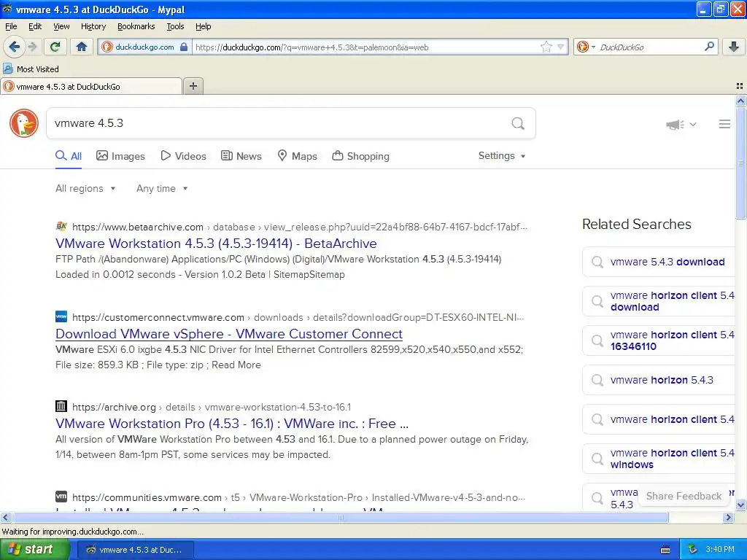Open the Edit menu
The image size is (747, 560).
pos(35,26)
